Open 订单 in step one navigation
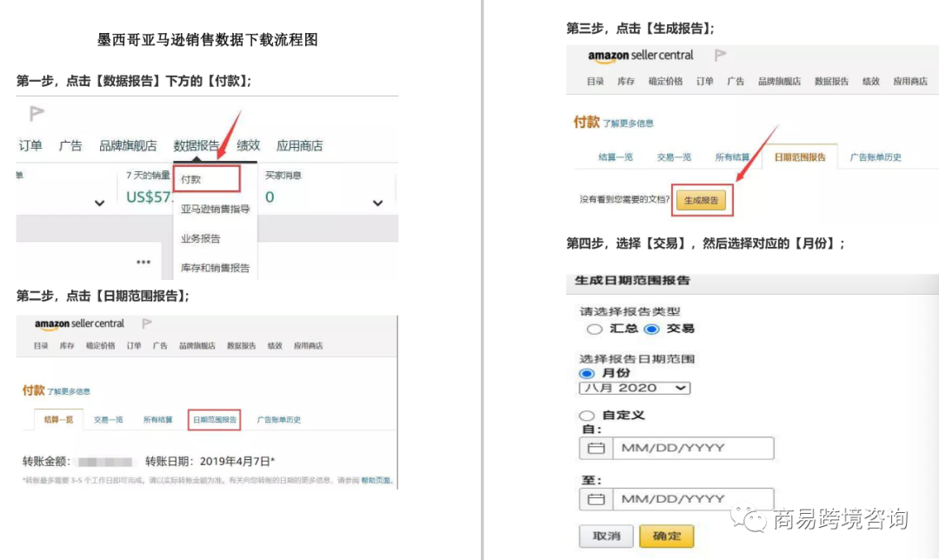The width and height of the screenshot is (939, 560). pyautogui.click(x=30, y=145)
